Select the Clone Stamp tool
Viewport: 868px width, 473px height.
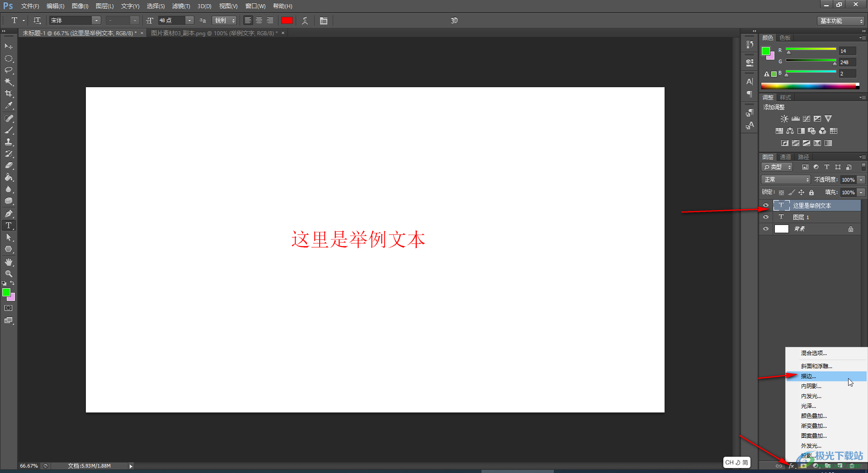pyautogui.click(x=9, y=142)
